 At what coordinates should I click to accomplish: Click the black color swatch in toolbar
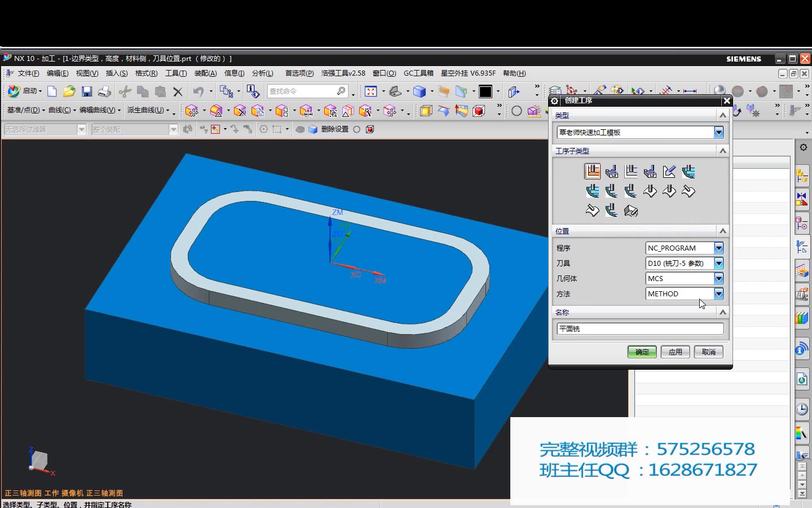(x=486, y=91)
